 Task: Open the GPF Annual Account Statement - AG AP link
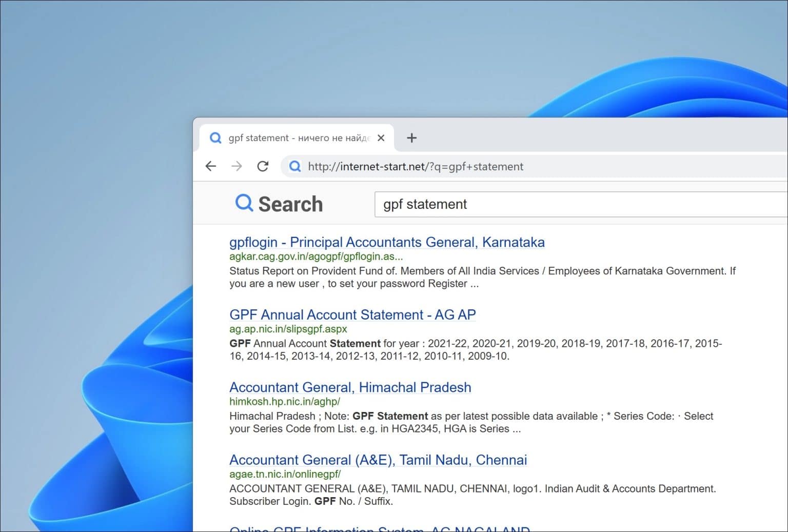point(352,314)
